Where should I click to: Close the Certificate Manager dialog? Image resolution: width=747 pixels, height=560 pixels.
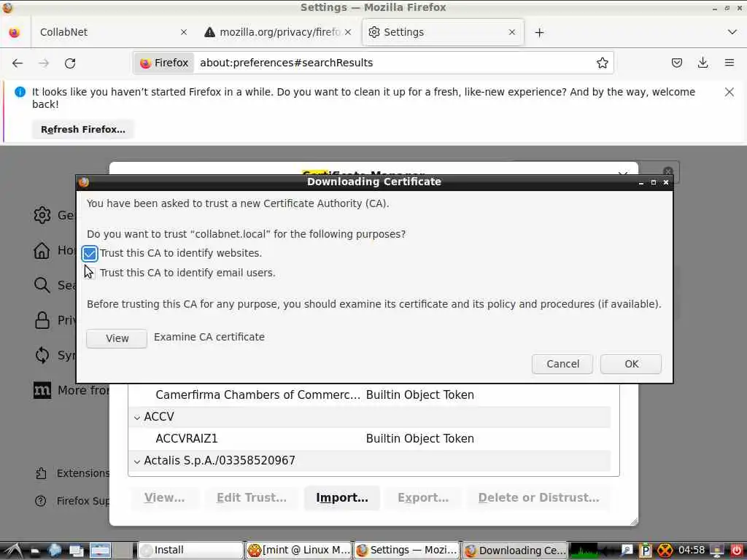622,174
